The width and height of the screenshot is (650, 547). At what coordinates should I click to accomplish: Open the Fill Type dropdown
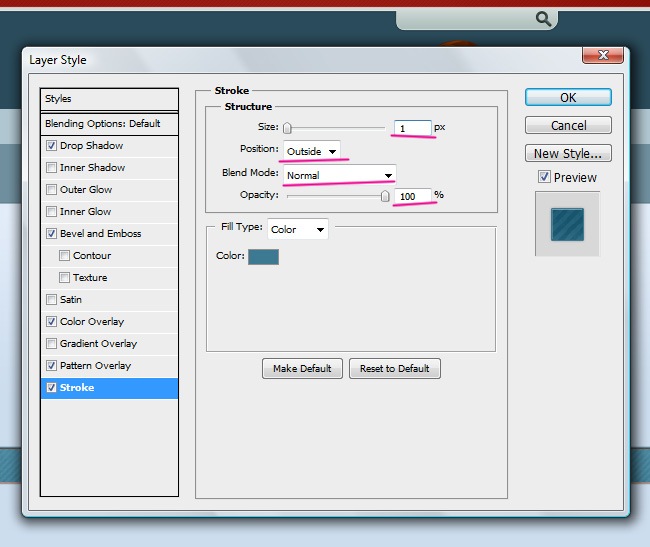coord(297,229)
